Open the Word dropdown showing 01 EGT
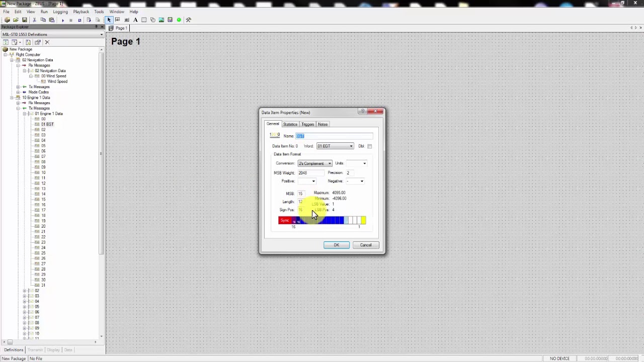The height and width of the screenshot is (362, 644). [x=335, y=146]
